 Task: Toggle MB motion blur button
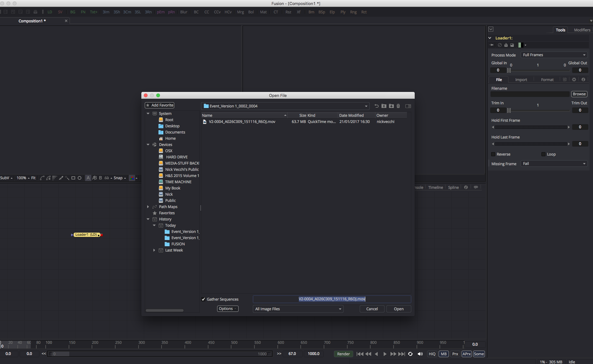coord(444,354)
